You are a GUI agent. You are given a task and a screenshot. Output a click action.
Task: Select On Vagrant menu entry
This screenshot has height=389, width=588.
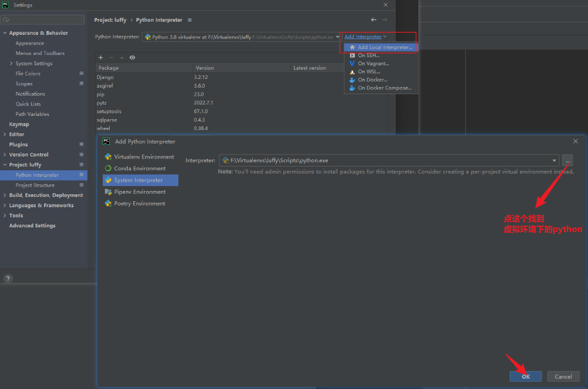point(381,64)
